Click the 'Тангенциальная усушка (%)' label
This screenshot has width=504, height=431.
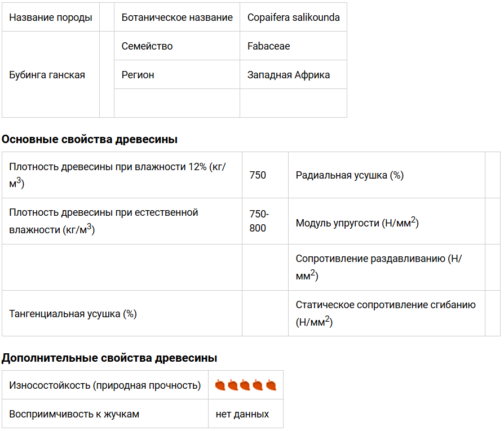[73, 314]
